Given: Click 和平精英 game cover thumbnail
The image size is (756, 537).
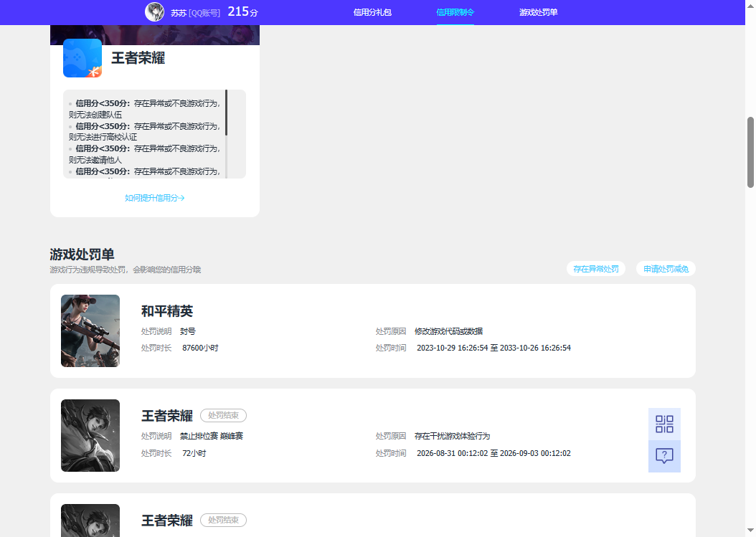Looking at the screenshot, I should coord(90,331).
